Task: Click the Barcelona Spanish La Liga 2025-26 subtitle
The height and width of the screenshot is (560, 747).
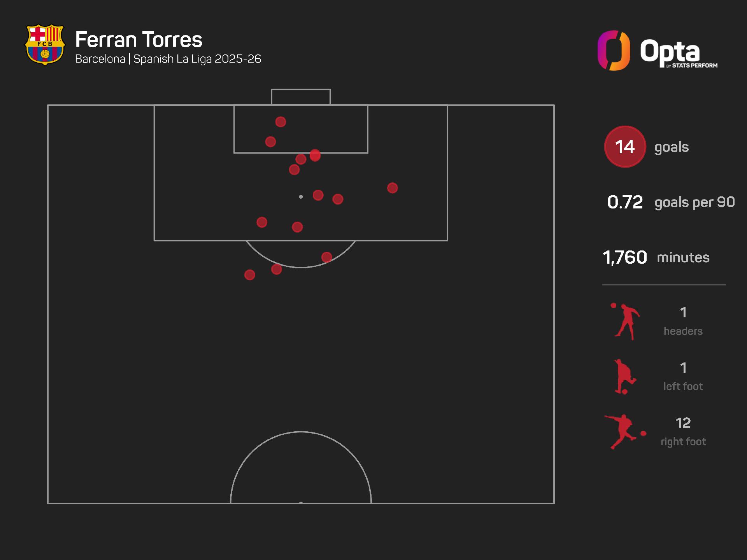Action: coord(168,59)
